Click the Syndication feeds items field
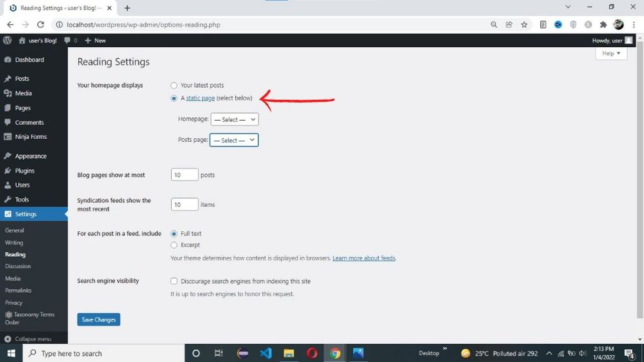 point(185,204)
